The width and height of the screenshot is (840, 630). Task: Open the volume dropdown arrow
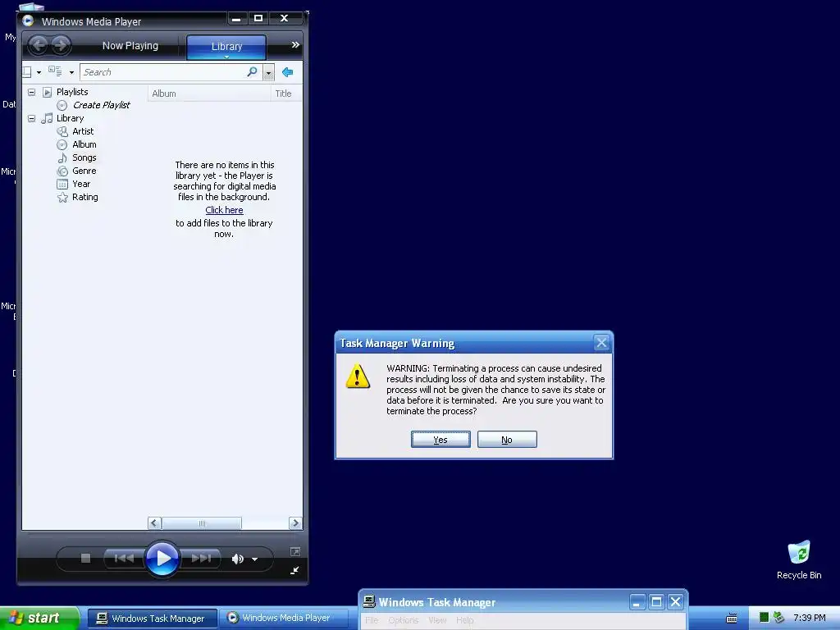[255, 559]
